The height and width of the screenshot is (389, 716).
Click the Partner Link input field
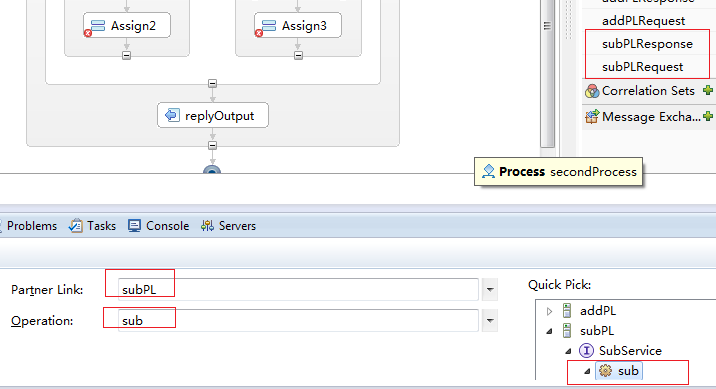coord(298,289)
